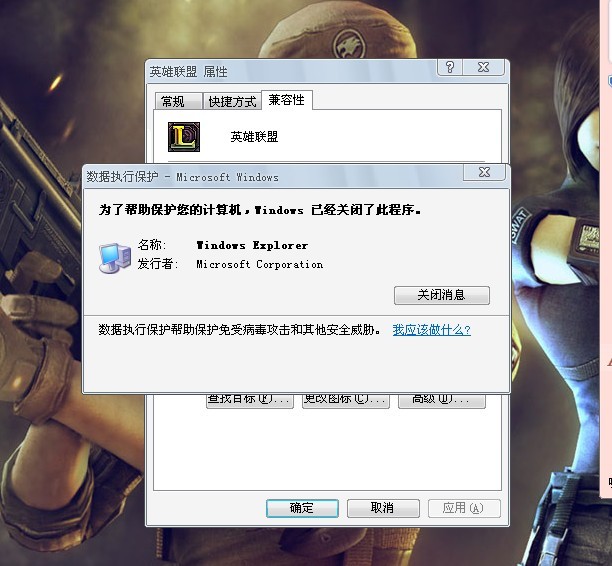Click 英雄联盟 name text in properties
The width and height of the screenshot is (612, 566).
click(254, 137)
